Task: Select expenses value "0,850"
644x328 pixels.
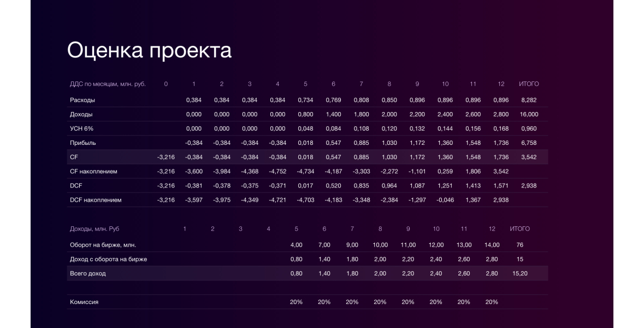Action: (x=389, y=100)
